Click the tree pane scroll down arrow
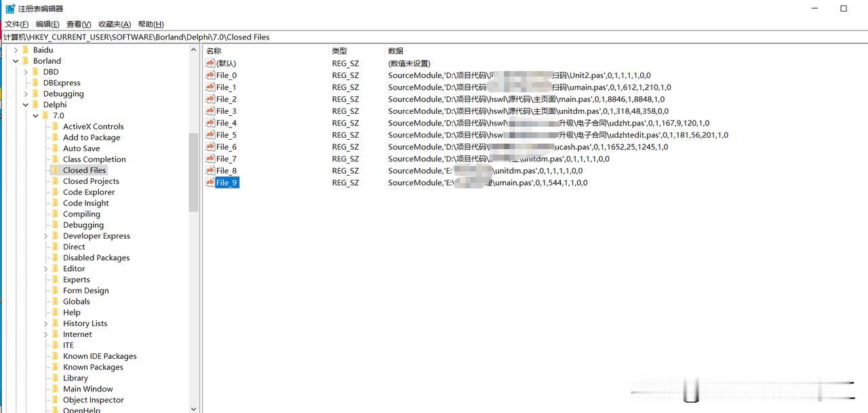 click(194, 408)
